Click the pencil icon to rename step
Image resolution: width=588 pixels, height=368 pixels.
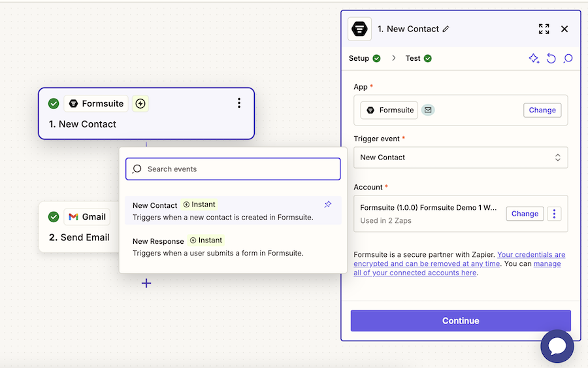446,29
